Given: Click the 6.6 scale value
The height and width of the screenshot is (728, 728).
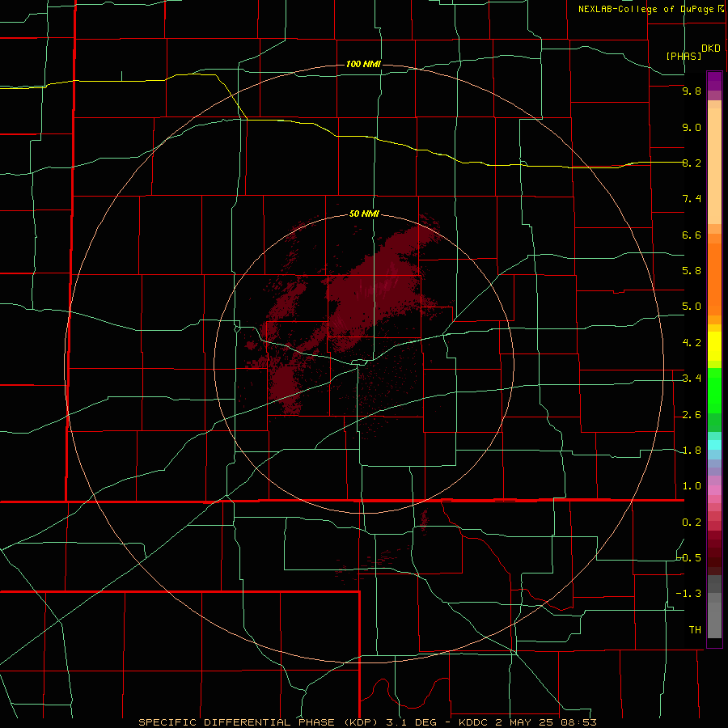Looking at the screenshot, I should pos(692,235).
